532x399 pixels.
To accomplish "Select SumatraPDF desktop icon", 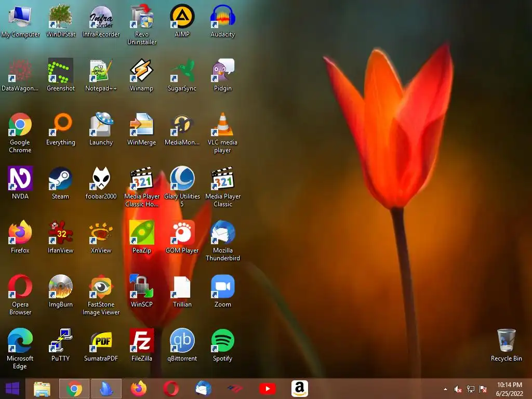I will pyautogui.click(x=101, y=345).
